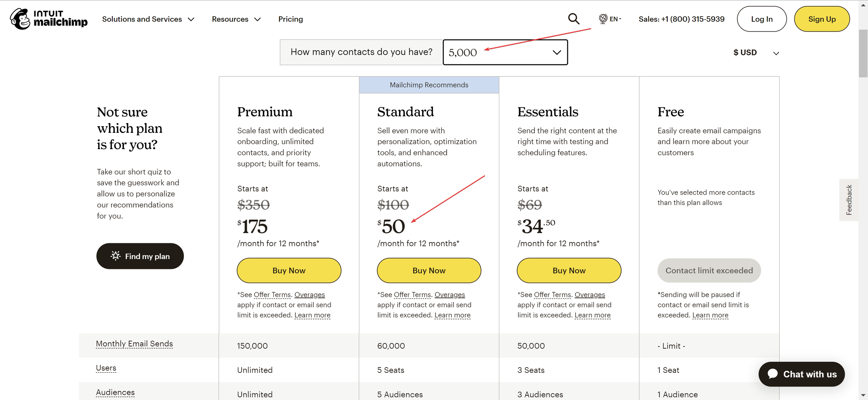This screenshot has width=868, height=400.
Task: Open Offer Terms under Standard plan
Action: (412, 295)
